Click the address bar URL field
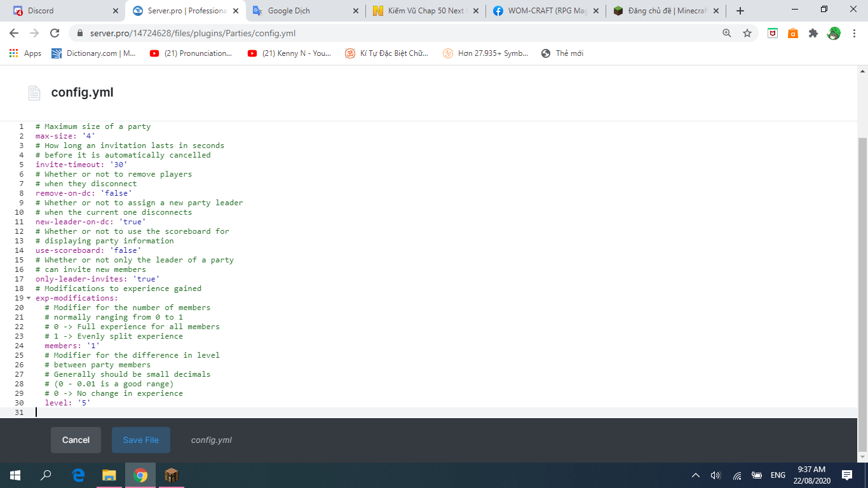 tap(394, 33)
